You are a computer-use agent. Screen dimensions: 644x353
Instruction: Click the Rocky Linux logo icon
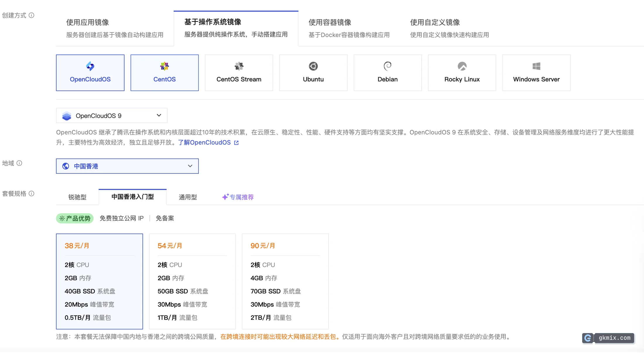click(462, 66)
